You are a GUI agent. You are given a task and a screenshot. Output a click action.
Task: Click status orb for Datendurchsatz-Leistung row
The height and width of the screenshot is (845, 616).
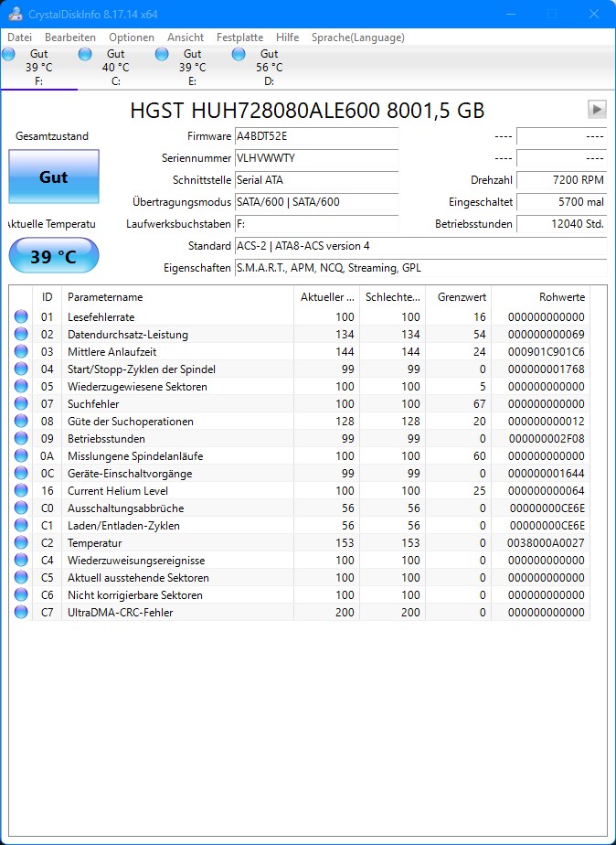pos(21,334)
